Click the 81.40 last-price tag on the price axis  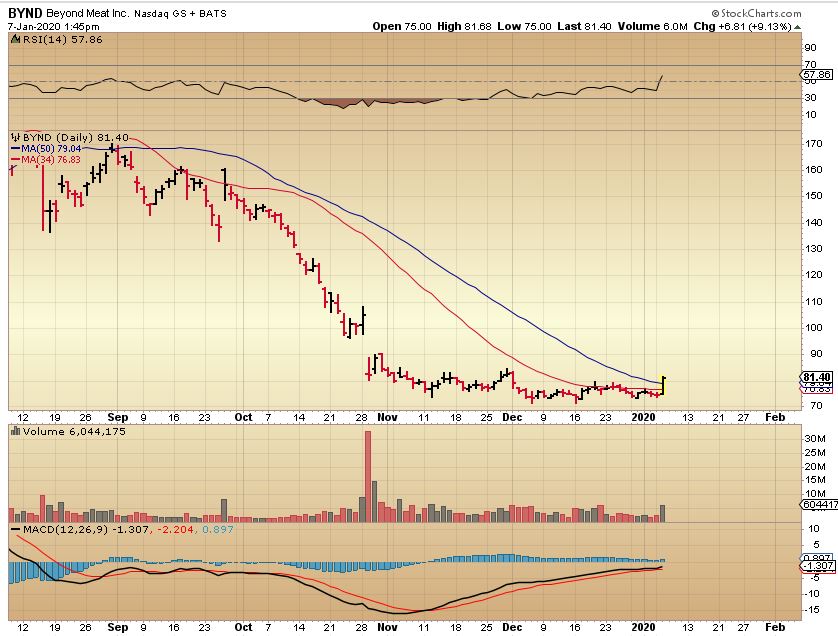pos(817,377)
